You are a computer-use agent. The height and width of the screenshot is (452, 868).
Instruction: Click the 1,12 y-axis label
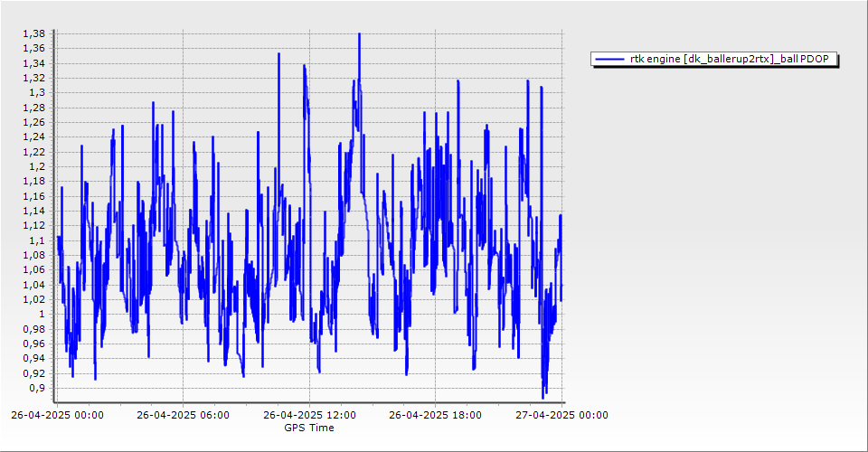(x=33, y=226)
